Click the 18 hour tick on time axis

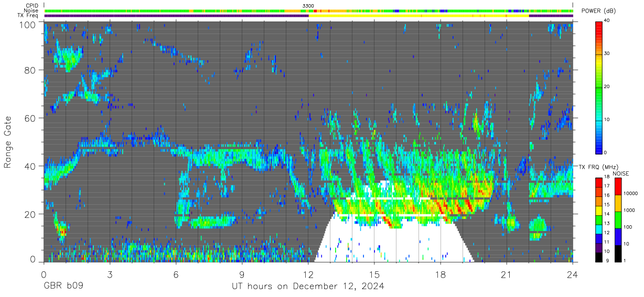(x=441, y=274)
